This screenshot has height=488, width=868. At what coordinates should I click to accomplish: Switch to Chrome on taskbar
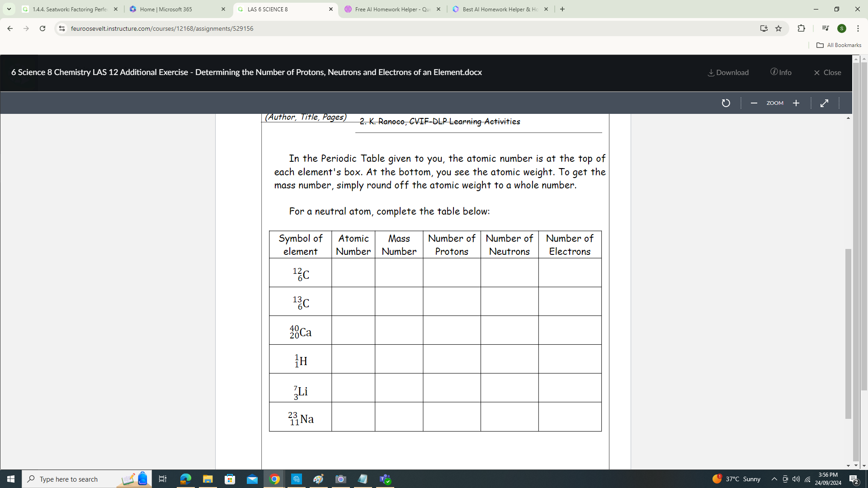coord(274,479)
